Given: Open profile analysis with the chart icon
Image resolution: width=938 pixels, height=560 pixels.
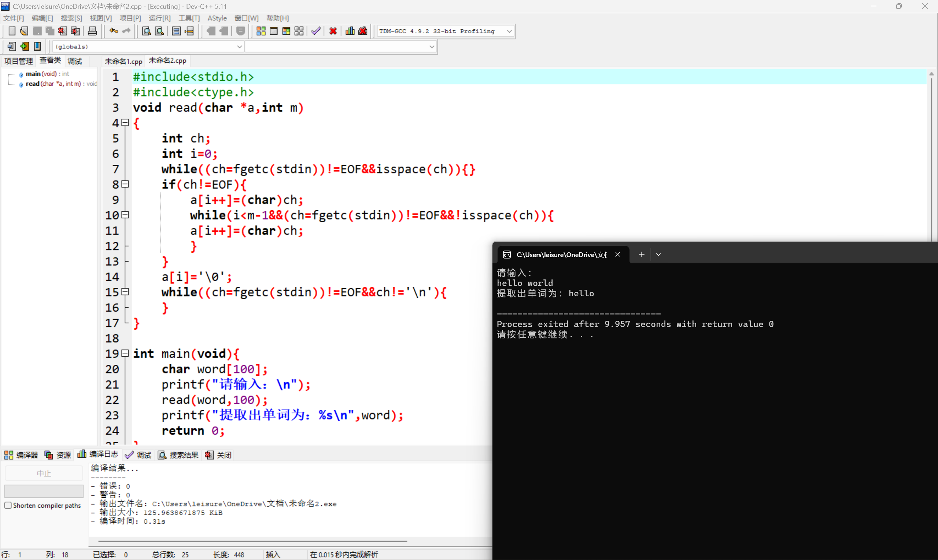Looking at the screenshot, I should pos(350,31).
